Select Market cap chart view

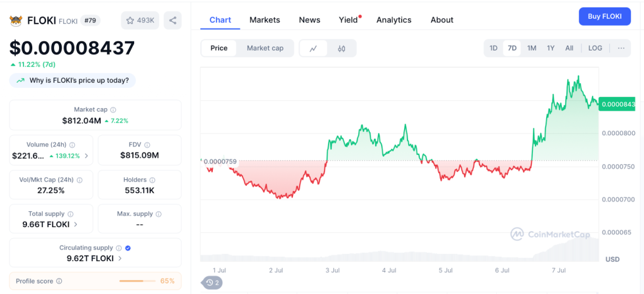point(265,48)
